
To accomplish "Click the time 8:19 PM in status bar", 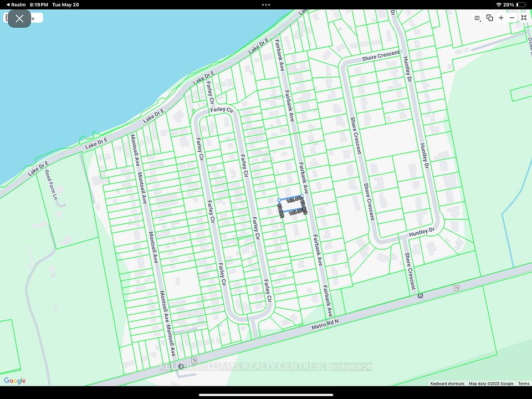I will pos(39,5).
